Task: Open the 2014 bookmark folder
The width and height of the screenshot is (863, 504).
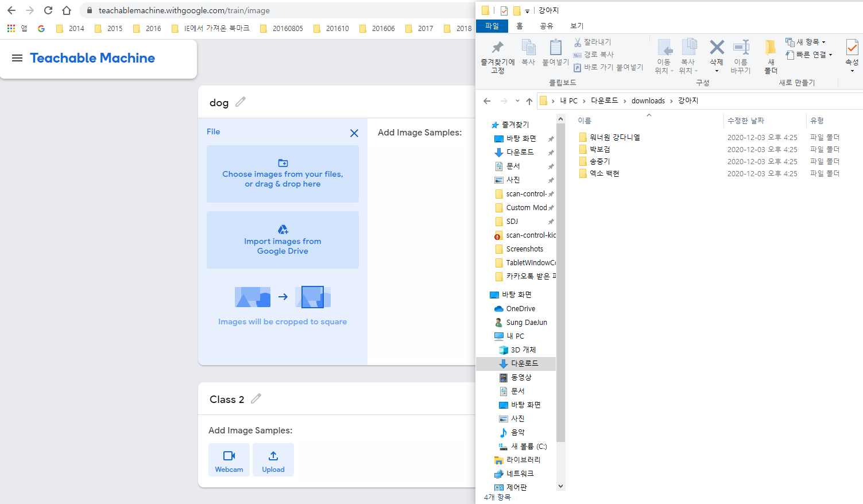Action: point(70,28)
